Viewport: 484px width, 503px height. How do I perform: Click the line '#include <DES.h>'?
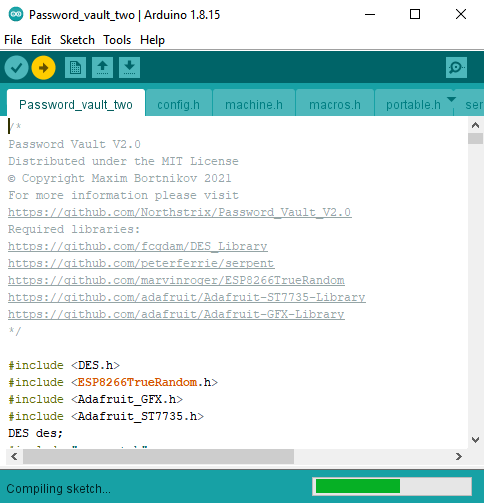(64, 365)
